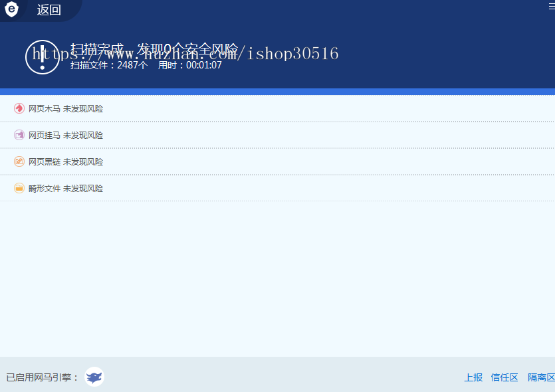This screenshot has width=555, height=392.
Task: Open the 畸形文件 未发现风险 row
Action: tap(66, 188)
